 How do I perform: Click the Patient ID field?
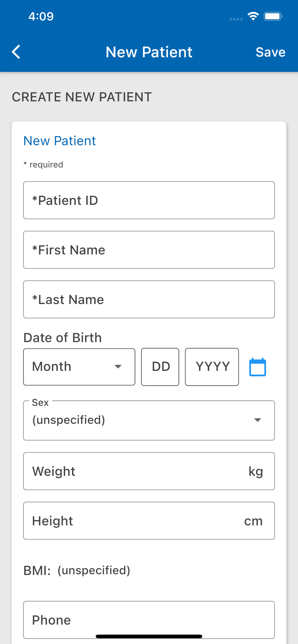coord(149,200)
